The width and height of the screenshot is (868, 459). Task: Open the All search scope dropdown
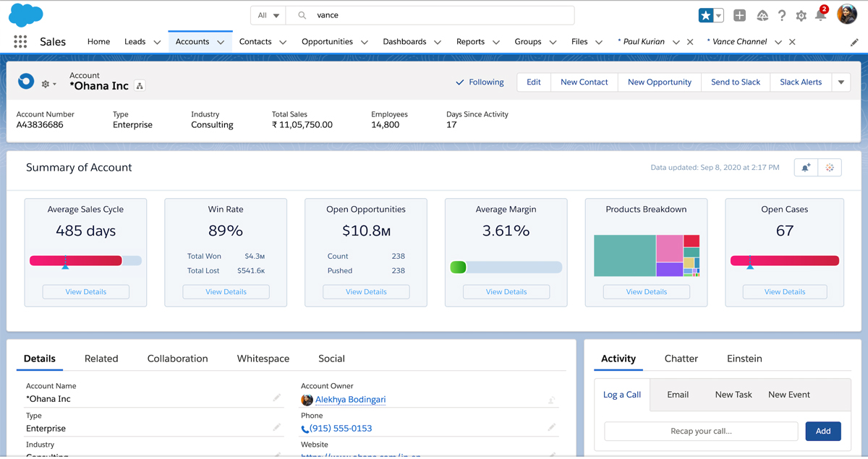268,15
